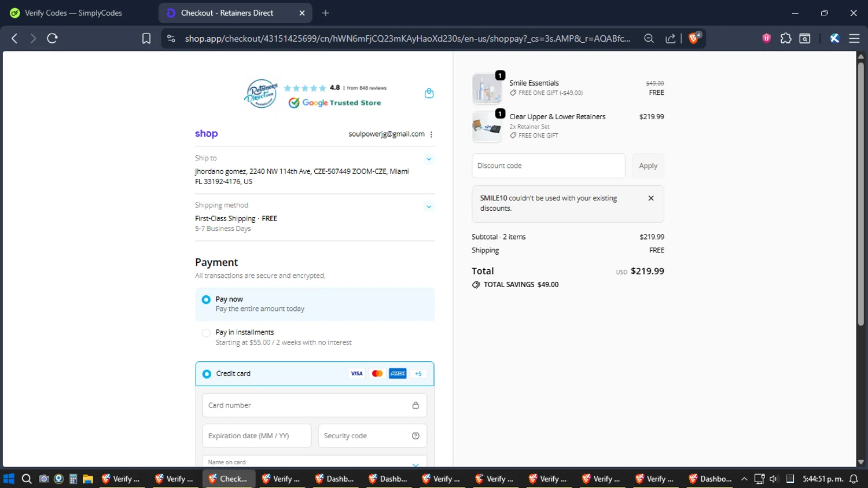
Task: Open first Dashb... taskbar window
Action: coord(335,479)
